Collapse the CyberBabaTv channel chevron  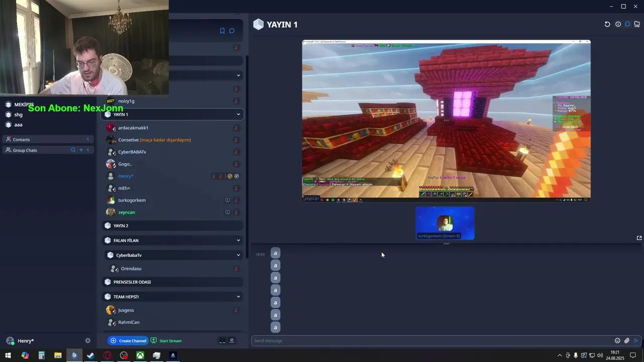[238, 255]
